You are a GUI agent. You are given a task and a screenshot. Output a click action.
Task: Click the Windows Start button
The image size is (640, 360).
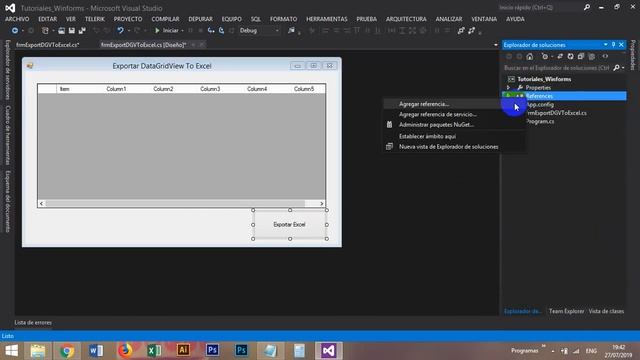tap(11, 351)
